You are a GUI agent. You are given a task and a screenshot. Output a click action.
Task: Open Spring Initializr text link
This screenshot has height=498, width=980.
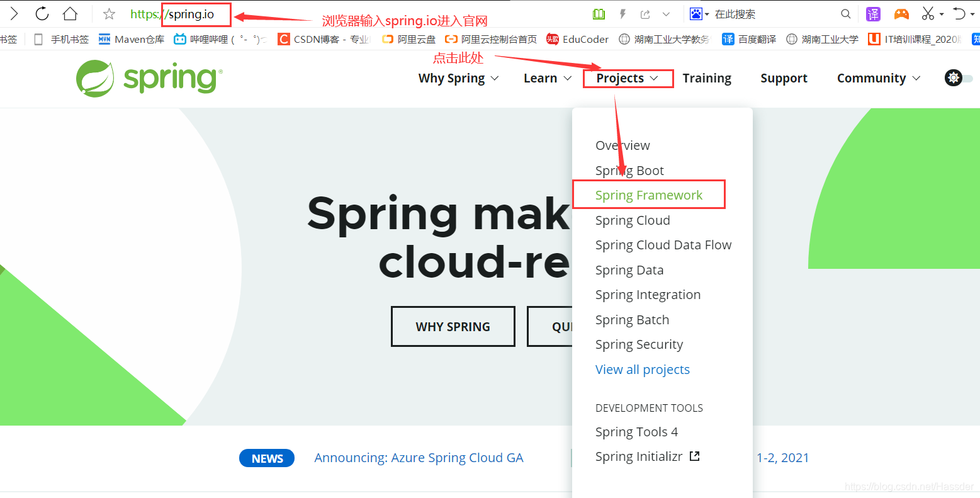pyautogui.click(x=639, y=456)
